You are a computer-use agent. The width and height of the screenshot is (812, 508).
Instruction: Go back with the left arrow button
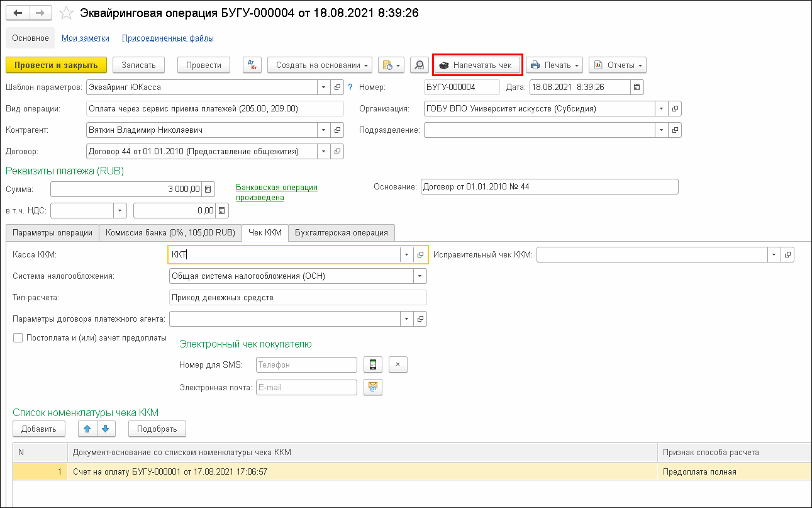coord(18,13)
